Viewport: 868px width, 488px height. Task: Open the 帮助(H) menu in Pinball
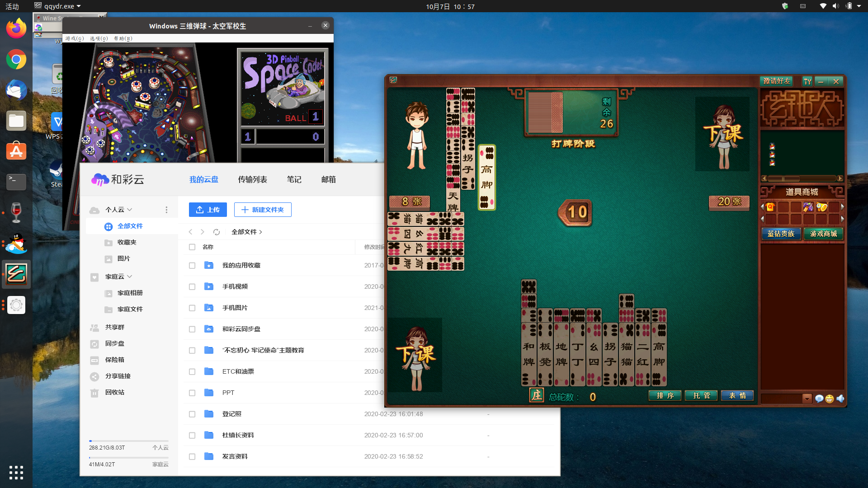(123, 38)
